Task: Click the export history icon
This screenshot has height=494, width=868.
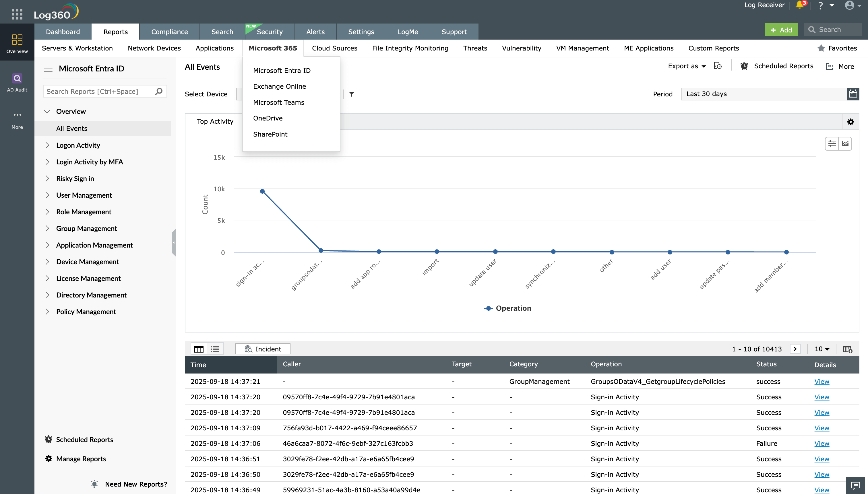Action: 718,66
